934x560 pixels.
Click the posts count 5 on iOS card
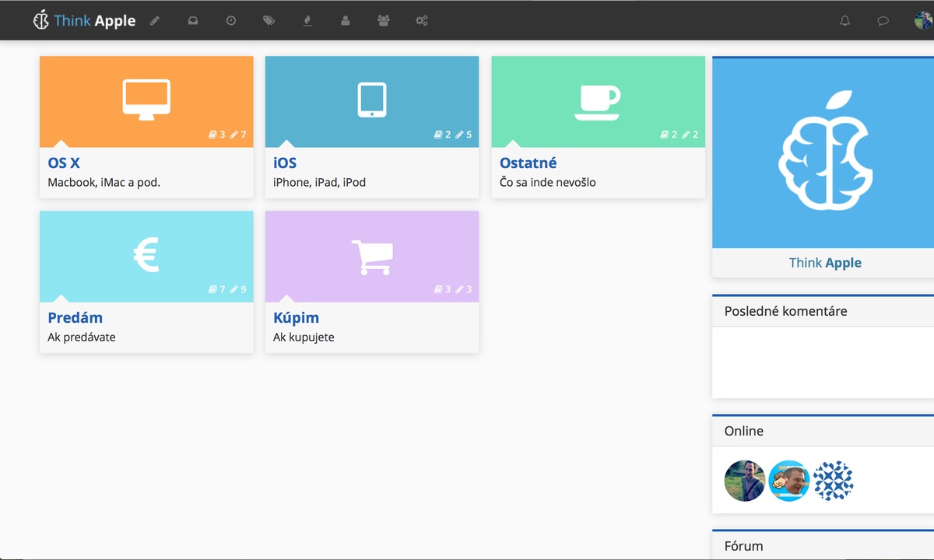point(464,135)
